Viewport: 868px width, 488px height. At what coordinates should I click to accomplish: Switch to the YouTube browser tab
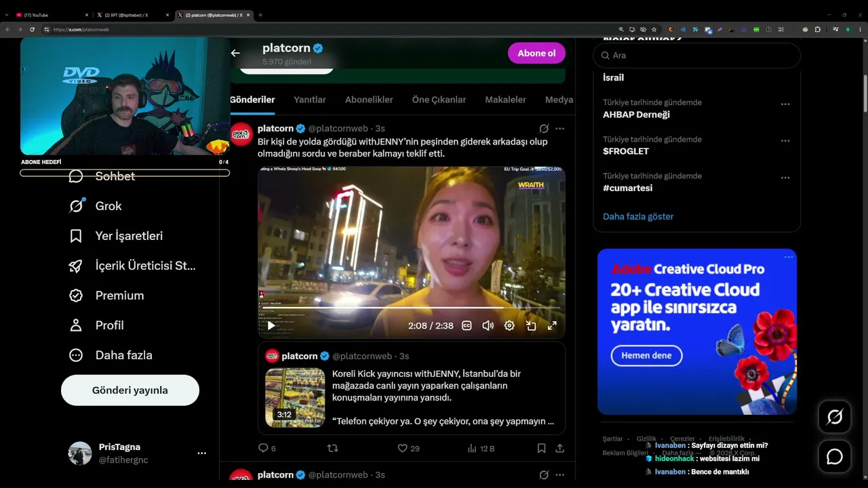pyautogui.click(x=53, y=15)
